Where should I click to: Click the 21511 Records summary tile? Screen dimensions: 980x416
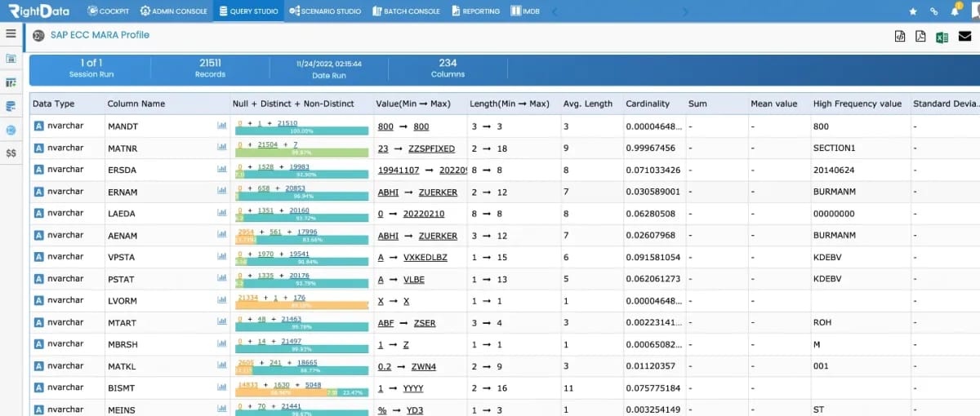coord(210,68)
